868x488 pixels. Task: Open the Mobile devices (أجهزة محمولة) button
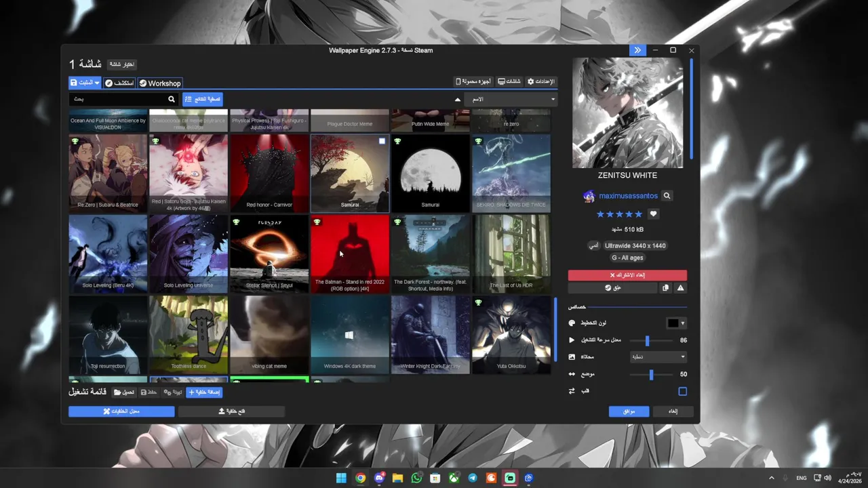473,81
